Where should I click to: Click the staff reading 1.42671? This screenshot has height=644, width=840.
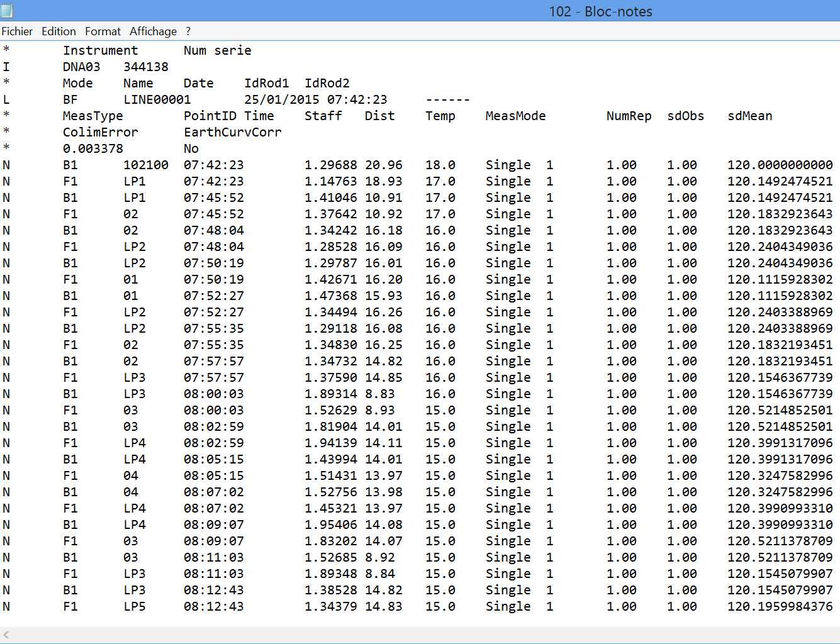[331, 279]
